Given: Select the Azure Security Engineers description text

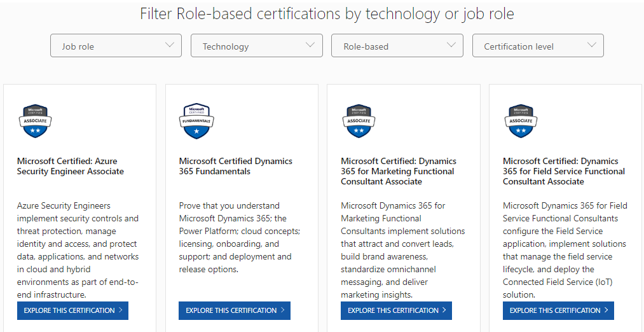Looking at the screenshot, I should click(x=78, y=250).
